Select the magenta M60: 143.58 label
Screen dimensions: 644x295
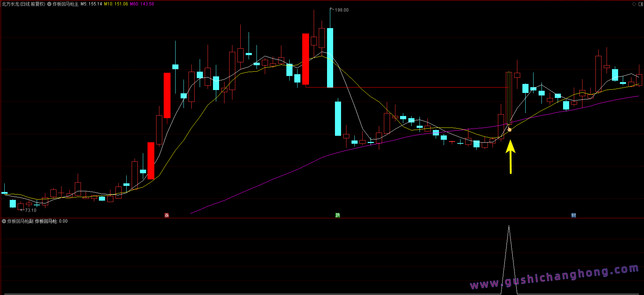tap(142, 4)
